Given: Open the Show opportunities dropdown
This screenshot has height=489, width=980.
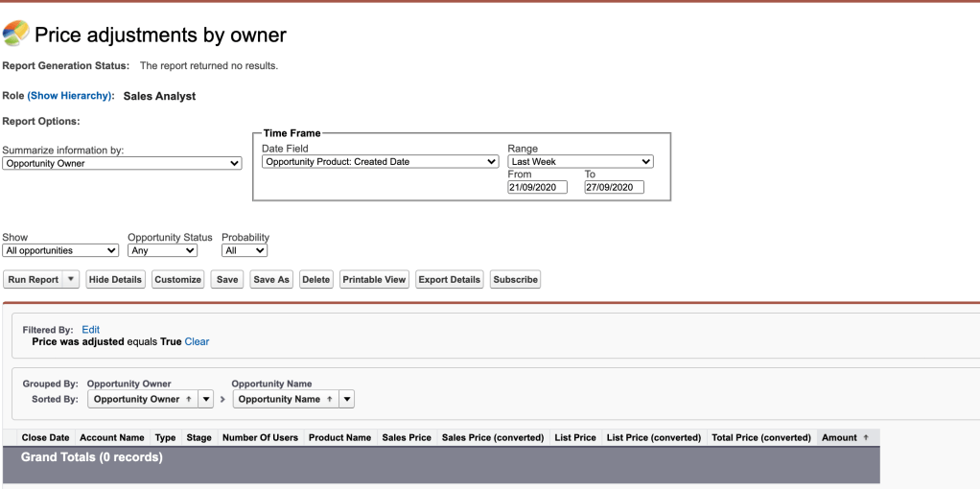Looking at the screenshot, I should point(59,250).
